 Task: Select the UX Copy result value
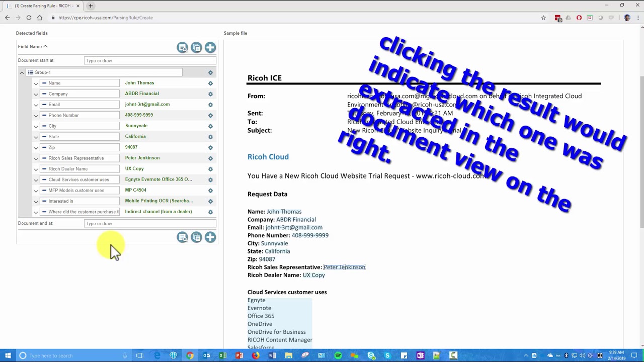click(x=134, y=168)
